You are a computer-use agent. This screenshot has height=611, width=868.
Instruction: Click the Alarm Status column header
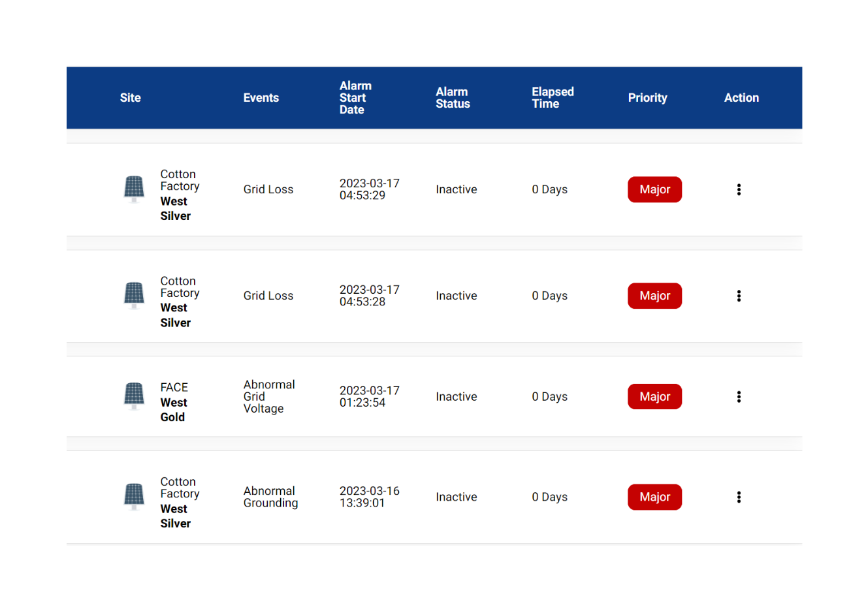453,98
